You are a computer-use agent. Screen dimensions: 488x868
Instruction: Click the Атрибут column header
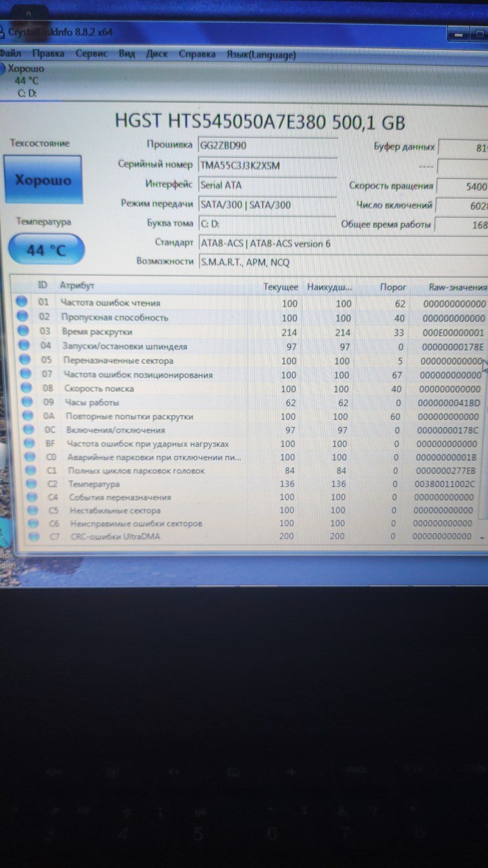click(x=77, y=286)
